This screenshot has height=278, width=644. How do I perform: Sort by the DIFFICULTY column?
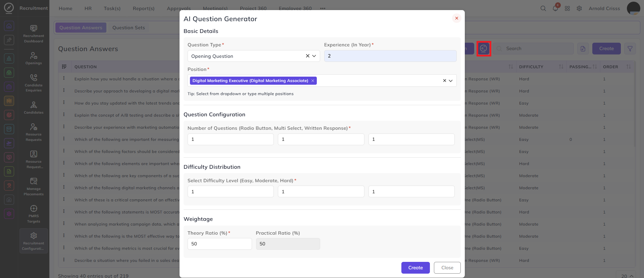tap(561, 67)
